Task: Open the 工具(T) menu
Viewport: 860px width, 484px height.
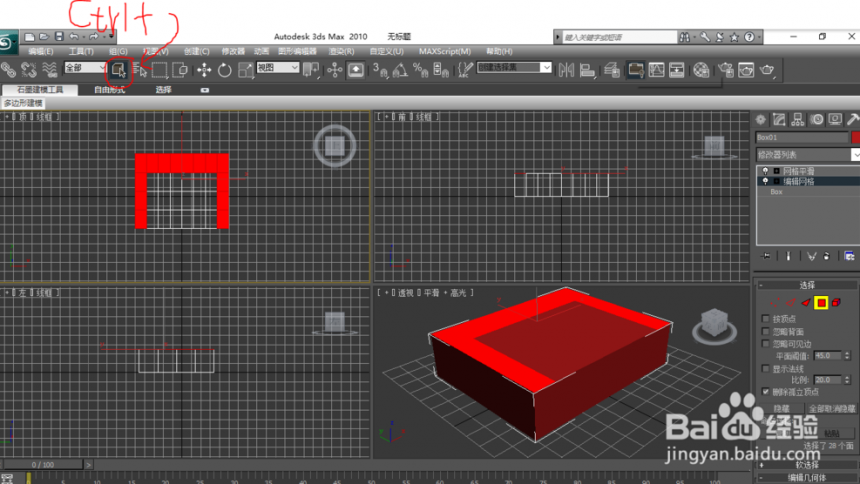Action: [81, 51]
